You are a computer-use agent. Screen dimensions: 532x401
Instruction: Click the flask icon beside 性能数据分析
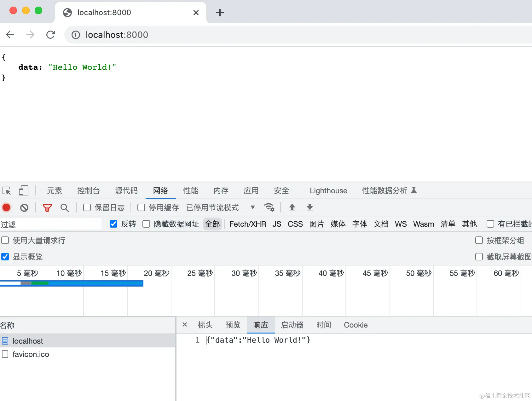coord(414,190)
